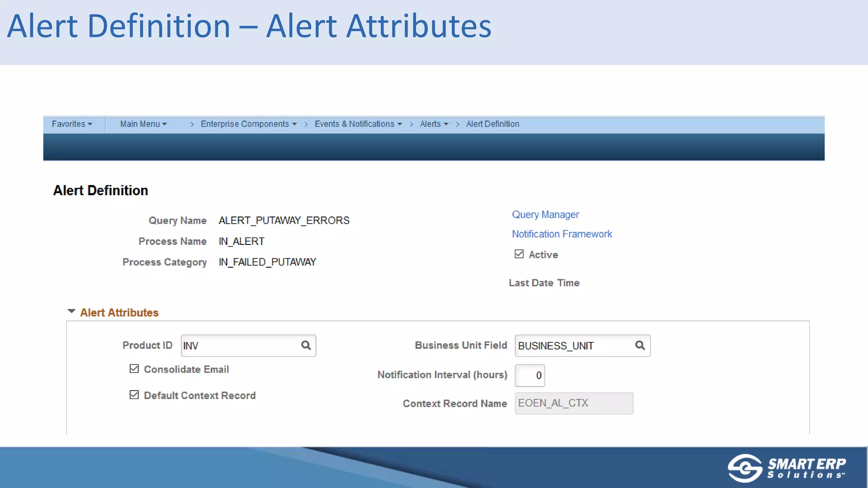Select the ALERT_PUTAWAY_ERRORS query name text
868x488 pixels.
tap(284, 221)
